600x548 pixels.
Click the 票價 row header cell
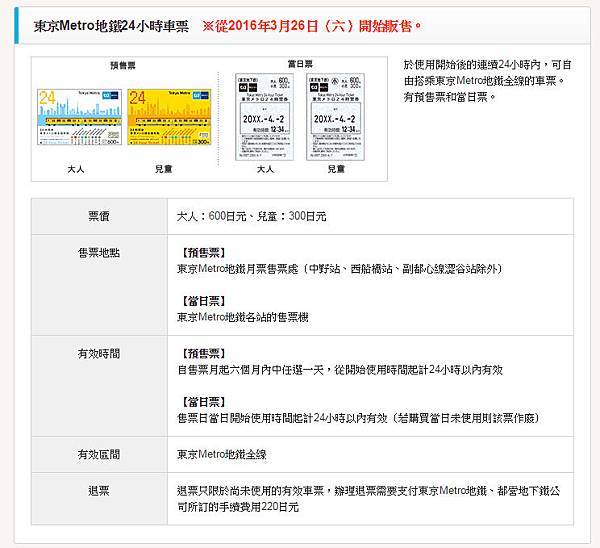99,216
